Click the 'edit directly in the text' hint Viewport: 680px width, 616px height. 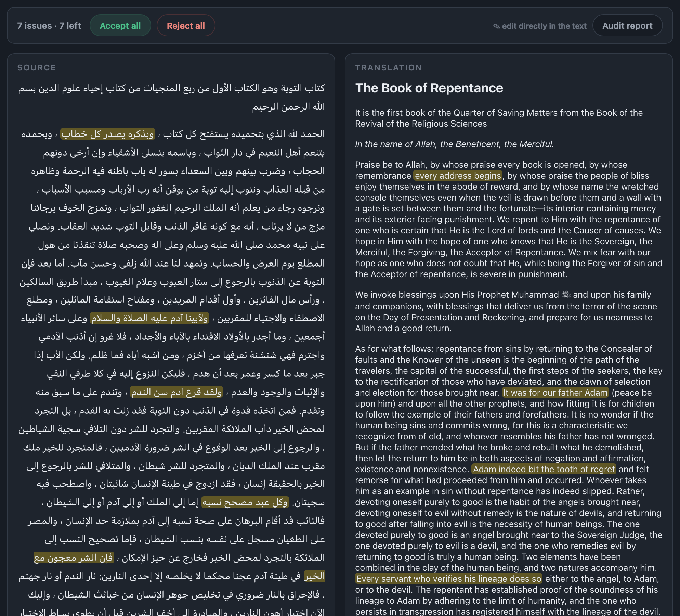544,26
